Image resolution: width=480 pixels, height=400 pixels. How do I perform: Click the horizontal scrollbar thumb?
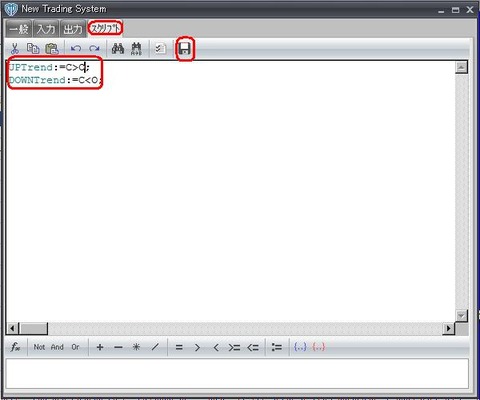tap(34, 329)
